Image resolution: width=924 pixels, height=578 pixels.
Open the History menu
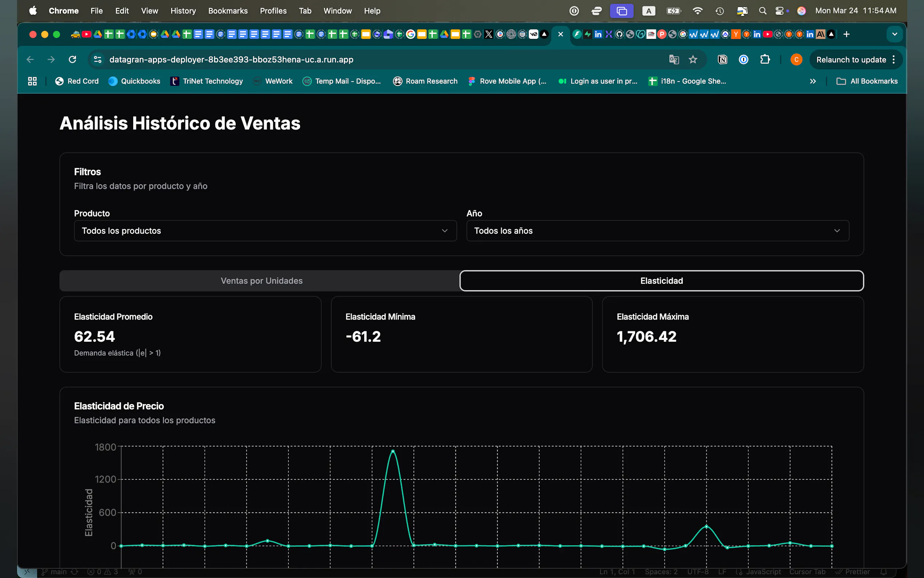(183, 11)
